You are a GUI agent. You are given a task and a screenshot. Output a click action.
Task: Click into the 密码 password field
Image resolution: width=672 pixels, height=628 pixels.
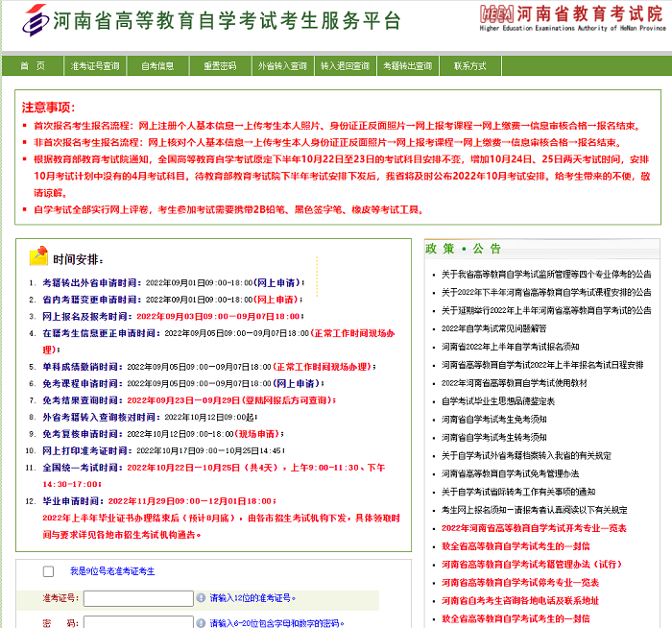click(137, 622)
